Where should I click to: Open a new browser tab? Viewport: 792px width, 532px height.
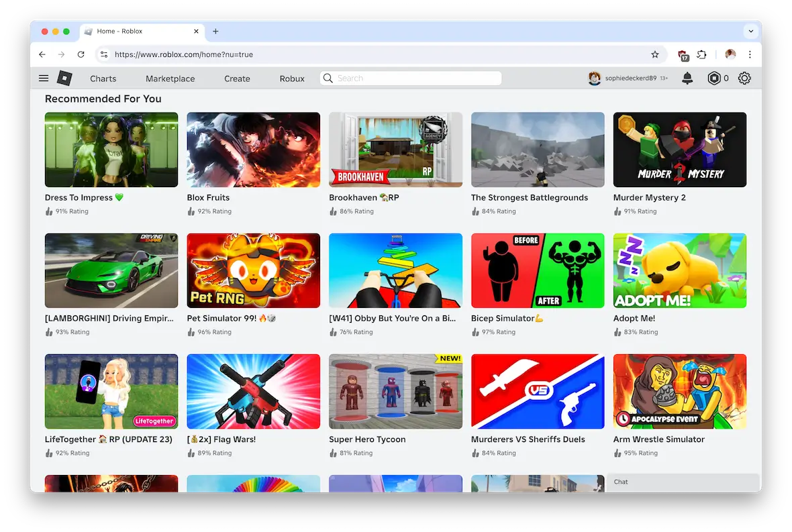click(x=215, y=32)
